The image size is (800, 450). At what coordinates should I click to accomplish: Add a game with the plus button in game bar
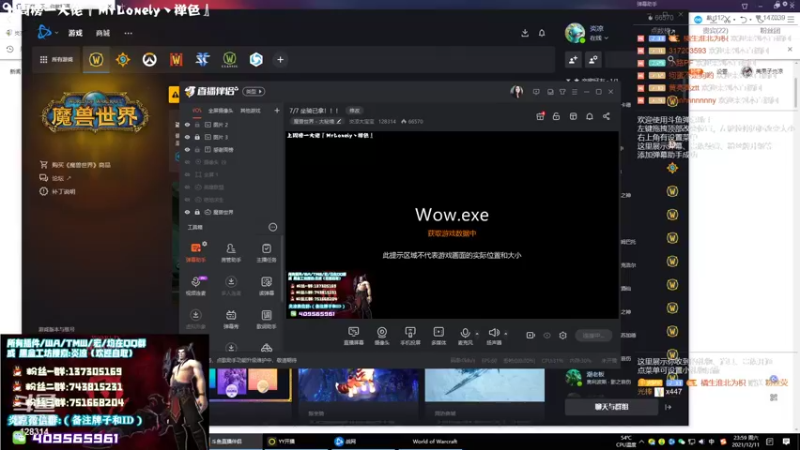pyautogui.click(x=280, y=60)
